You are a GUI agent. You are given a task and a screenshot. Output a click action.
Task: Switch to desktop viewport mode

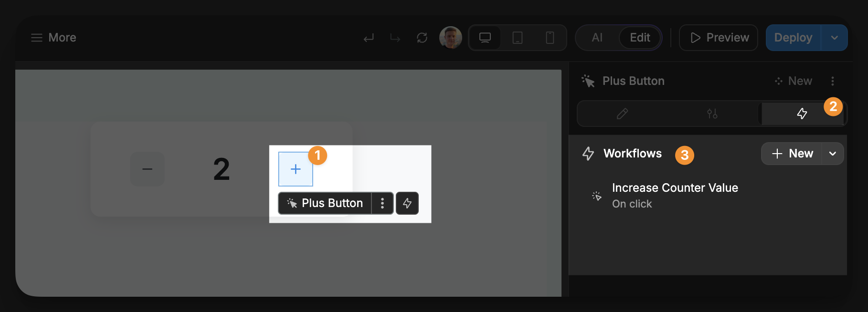(x=485, y=37)
